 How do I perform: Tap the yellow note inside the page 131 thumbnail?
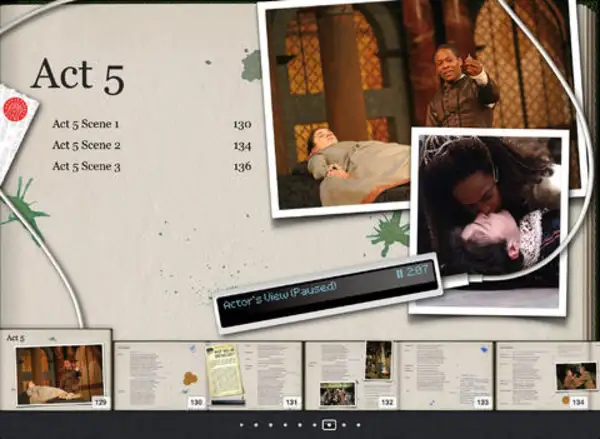pos(224,370)
